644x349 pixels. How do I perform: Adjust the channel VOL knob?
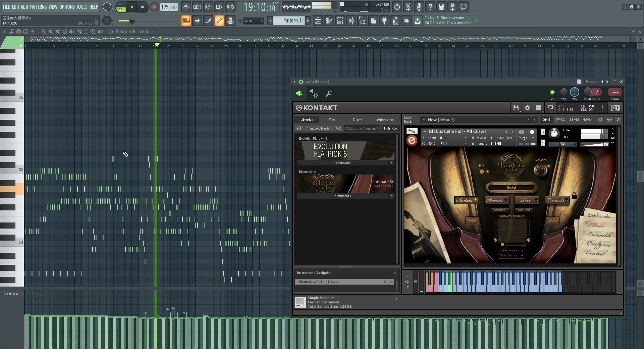[574, 92]
